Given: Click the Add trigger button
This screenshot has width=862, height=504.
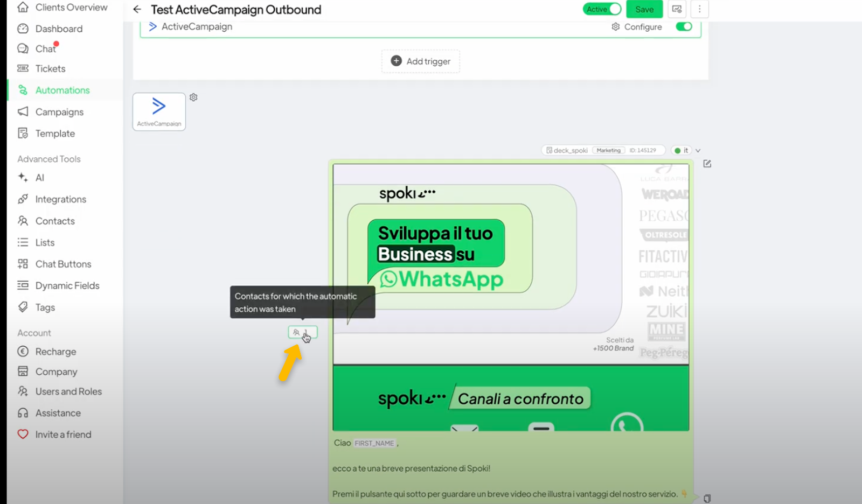Looking at the screenshot, I should (420, 61).
